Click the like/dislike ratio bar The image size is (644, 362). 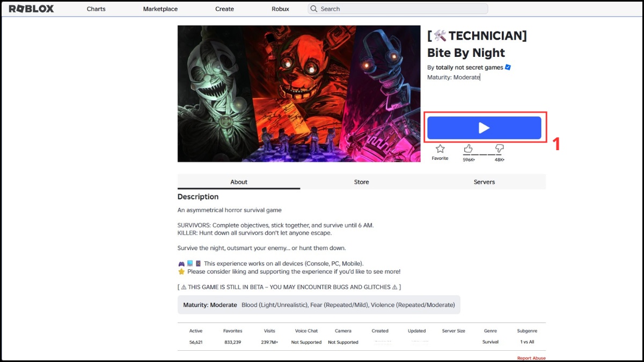coord(482,154)
